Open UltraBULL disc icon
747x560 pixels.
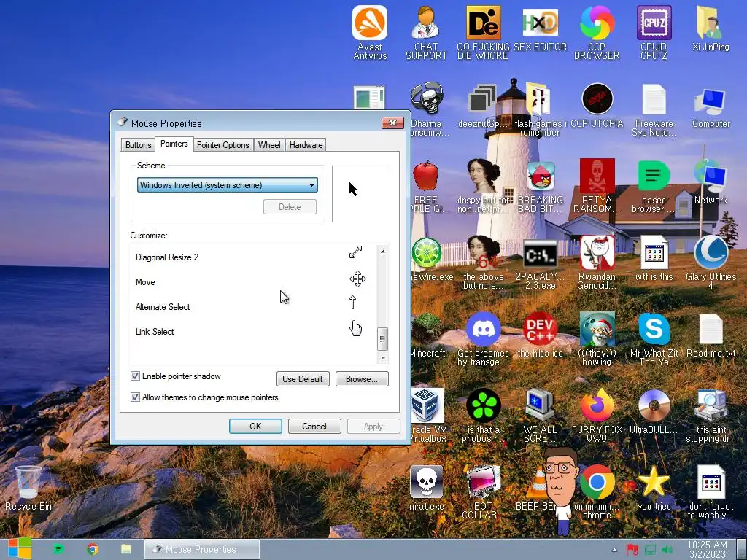pos(654,412)
